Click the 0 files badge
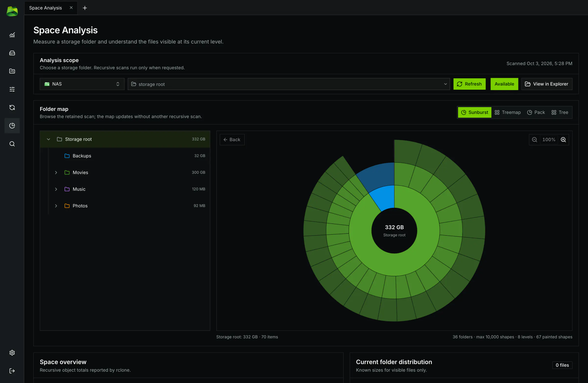Image resolution: width=588 pixels, height=383 pixels. pos(562,365)
